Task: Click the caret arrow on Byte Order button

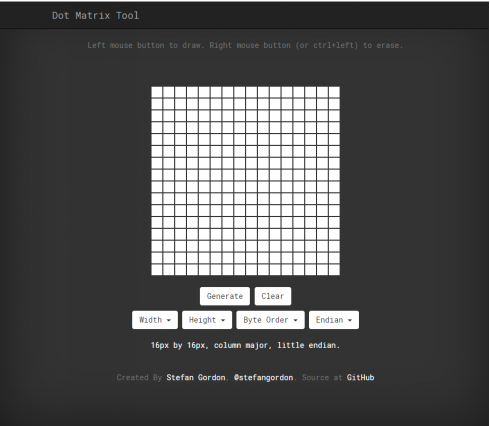Action: point(295,320)
